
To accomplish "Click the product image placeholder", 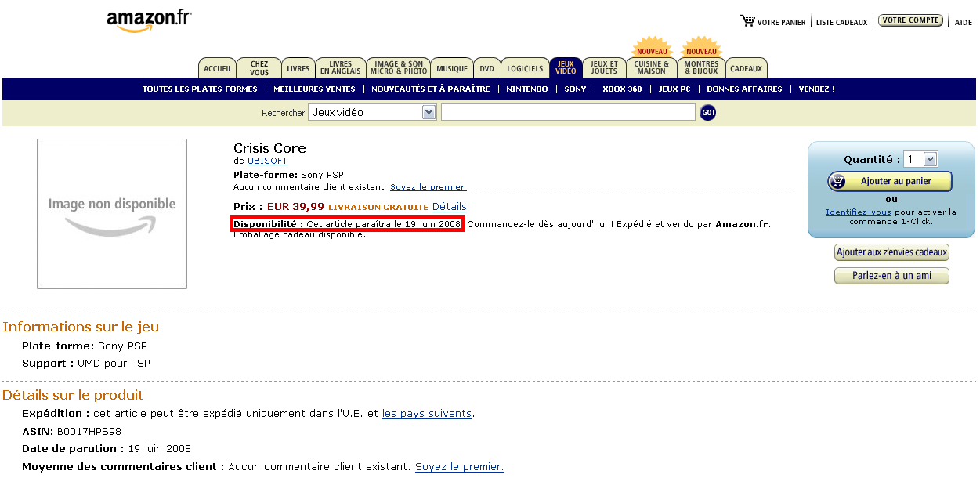I will (112, 214).
